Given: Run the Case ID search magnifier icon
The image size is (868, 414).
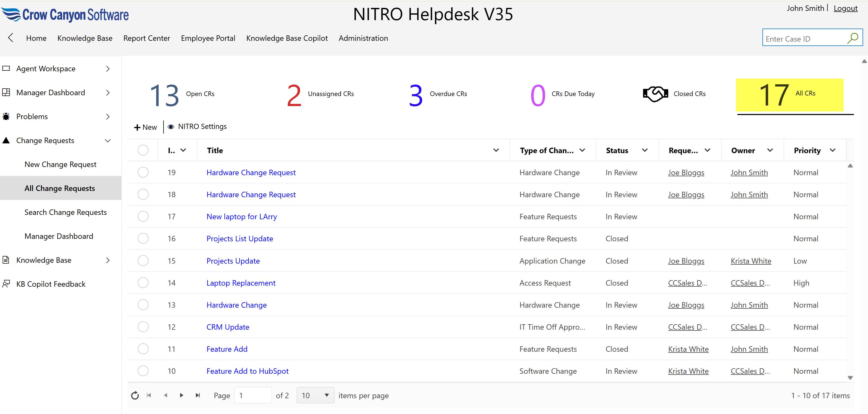Looking at the screenshot, I should tap(853, 38).
